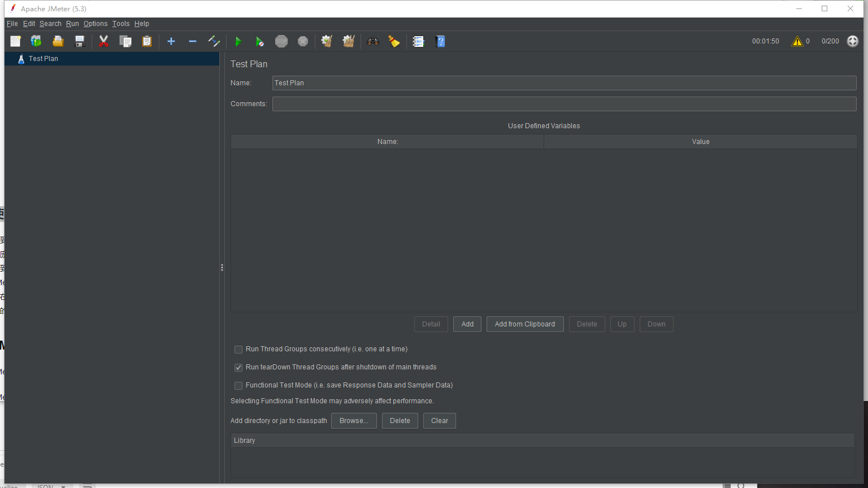Save the test plan with the floppy-disk icon
This screenshot has height=488, width=868.
click(80, 41)
